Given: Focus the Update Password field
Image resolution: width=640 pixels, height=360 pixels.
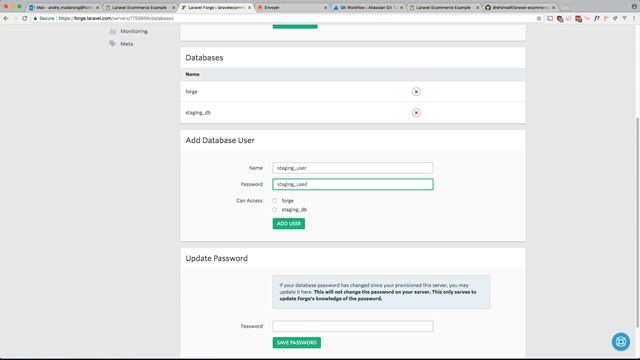Looking at the screenshot, I should 353,326.
